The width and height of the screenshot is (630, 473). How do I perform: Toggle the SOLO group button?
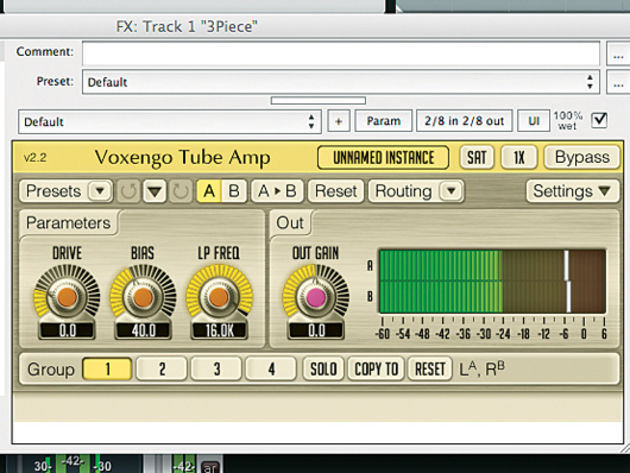(x=323, y=369)
